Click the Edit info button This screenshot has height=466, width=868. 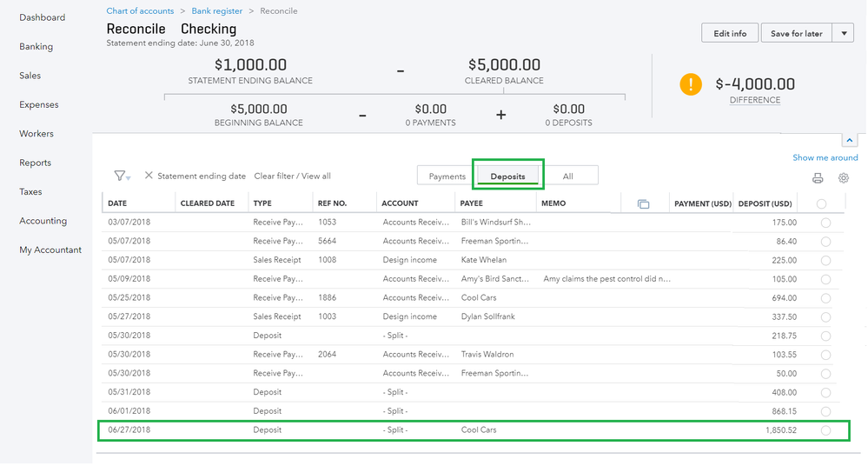730,33
